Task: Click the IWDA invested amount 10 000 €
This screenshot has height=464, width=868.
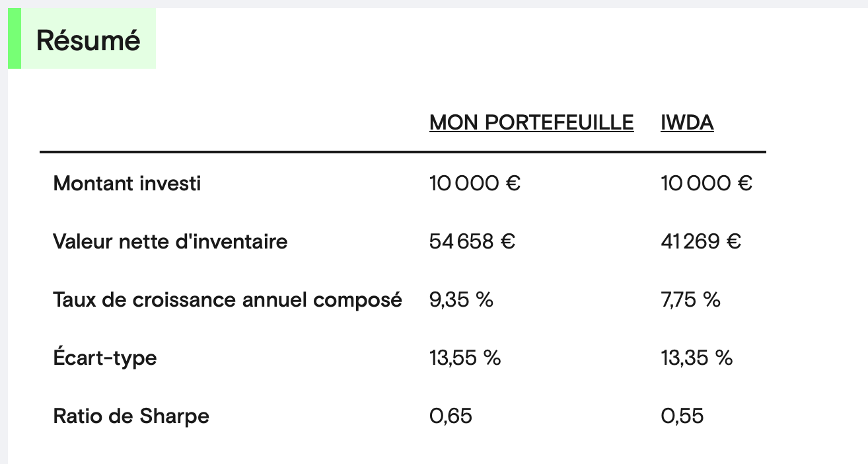Action: pyautogui.click(x=706, y=183)
